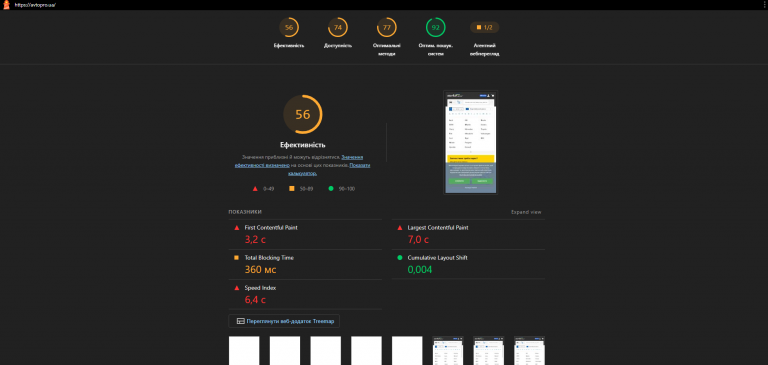Jump to the SEO 92 score gauge

(435, 27)
